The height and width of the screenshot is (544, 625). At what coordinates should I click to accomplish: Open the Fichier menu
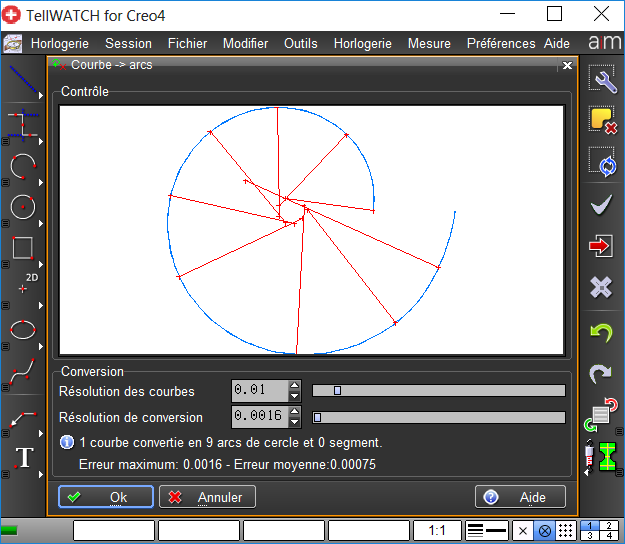187,44
